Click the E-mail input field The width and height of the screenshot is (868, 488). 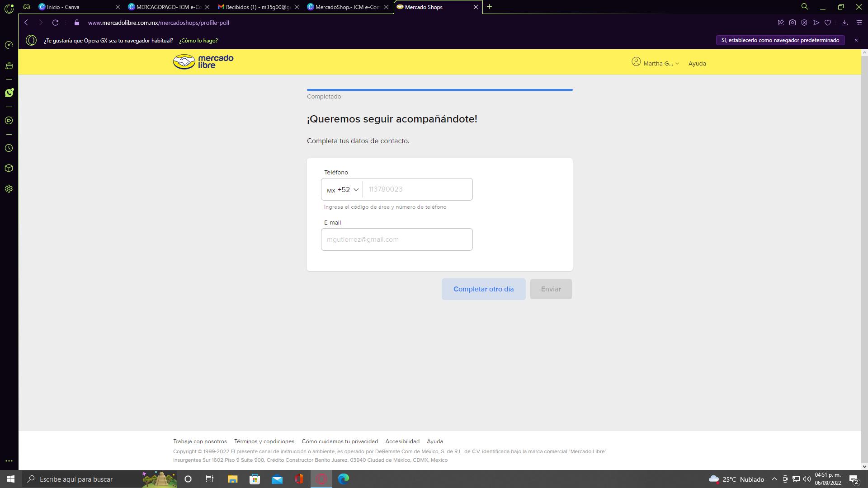click(396, 239)
